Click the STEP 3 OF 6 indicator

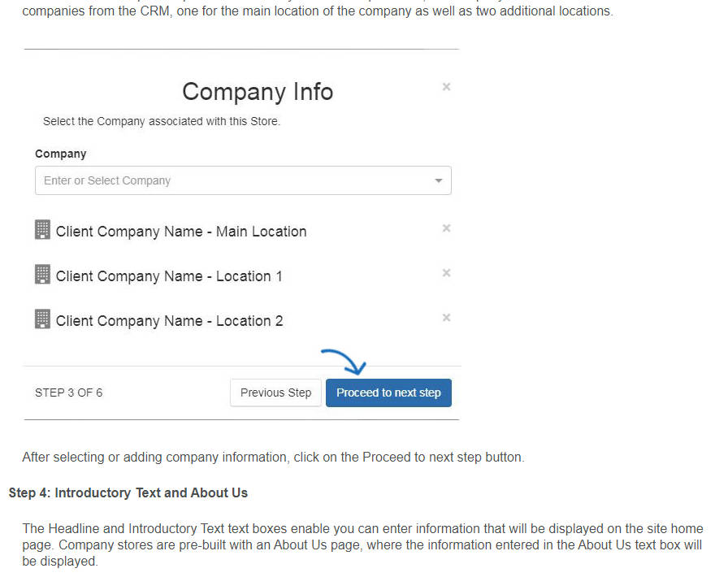(x=69, y=393)
